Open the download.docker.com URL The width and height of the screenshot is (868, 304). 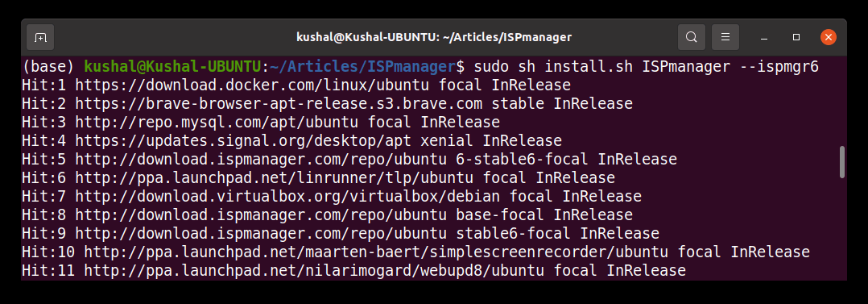253,85
